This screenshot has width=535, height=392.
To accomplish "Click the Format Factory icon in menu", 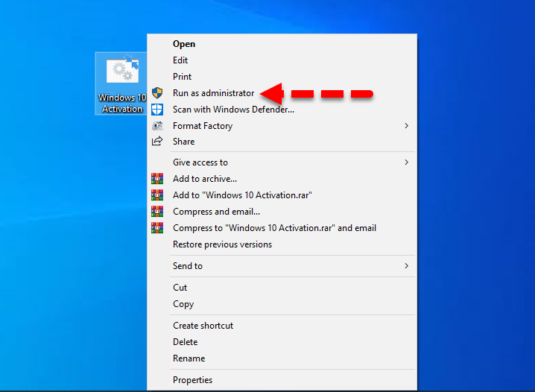I will coord(157,126).
